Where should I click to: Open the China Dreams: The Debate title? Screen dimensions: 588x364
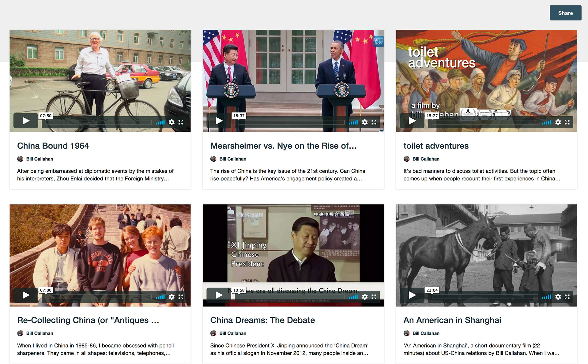262,320
